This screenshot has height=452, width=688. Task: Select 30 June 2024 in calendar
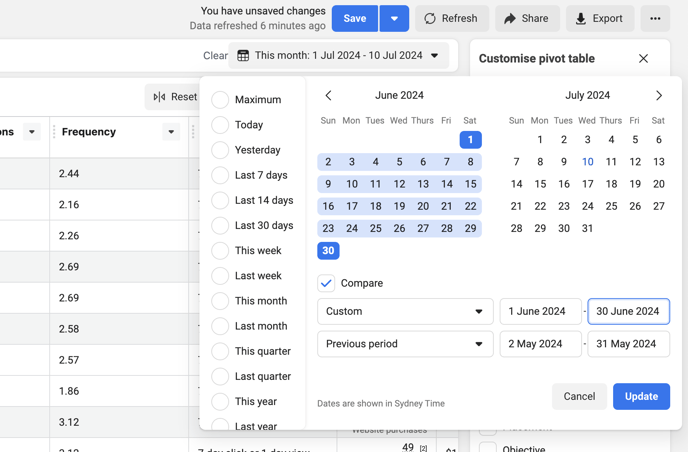pos(328,251)
